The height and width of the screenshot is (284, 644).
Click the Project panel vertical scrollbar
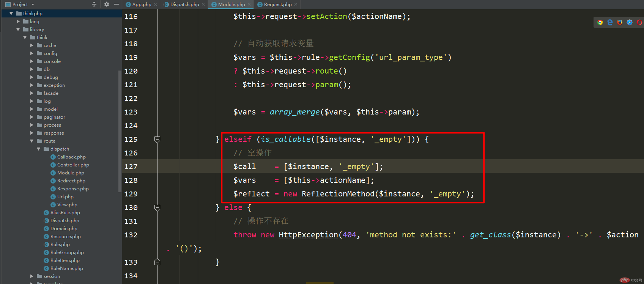tap(120, 131)
